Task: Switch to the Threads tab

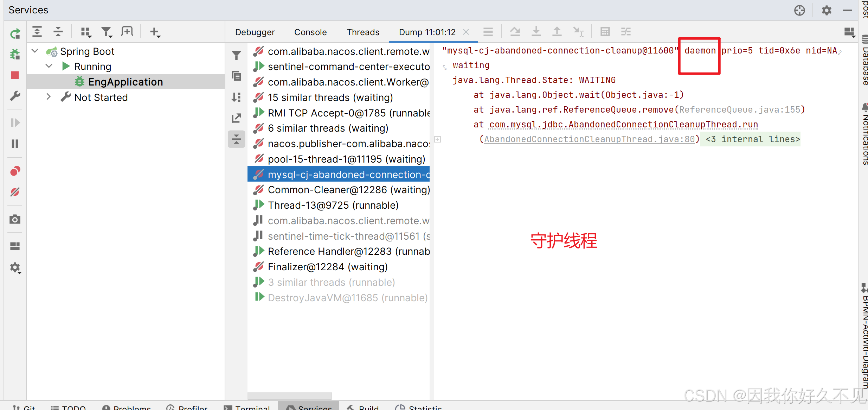Action: [x=363, y=32]
